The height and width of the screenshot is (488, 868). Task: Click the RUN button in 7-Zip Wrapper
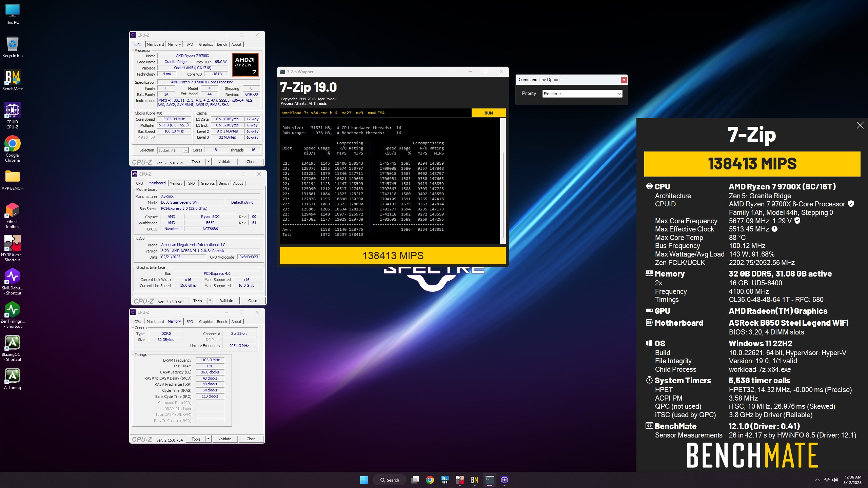coord(489,113)
